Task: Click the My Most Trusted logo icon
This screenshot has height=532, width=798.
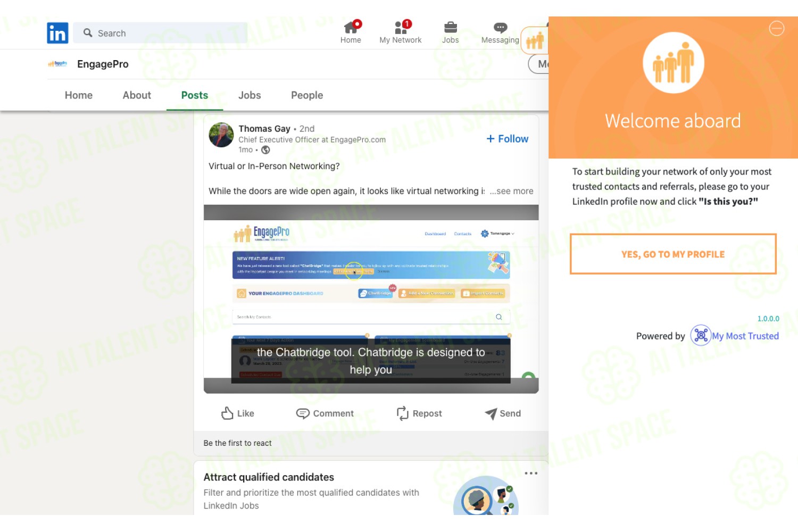Action: click(701, 335)
